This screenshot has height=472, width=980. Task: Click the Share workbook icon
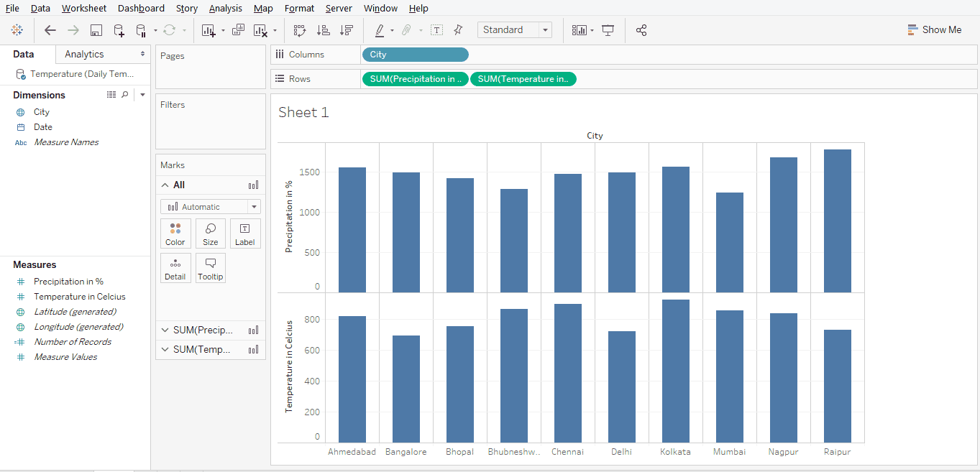[641, 30]
